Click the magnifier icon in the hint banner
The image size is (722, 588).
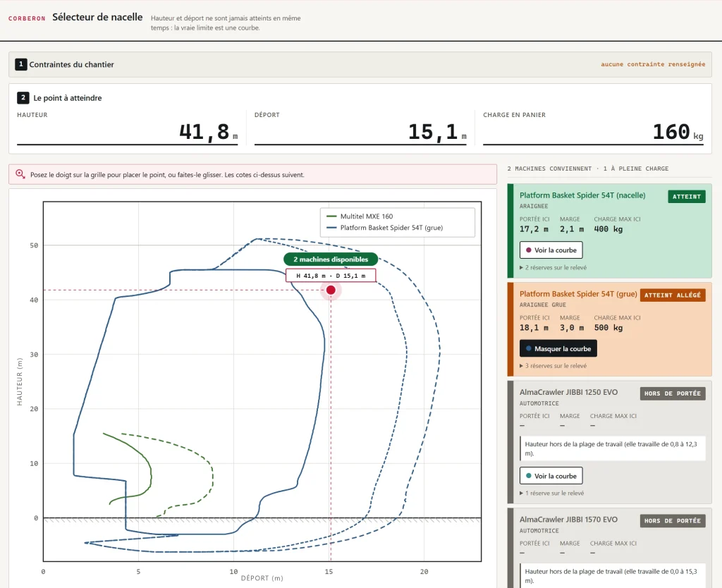(20, 174)
